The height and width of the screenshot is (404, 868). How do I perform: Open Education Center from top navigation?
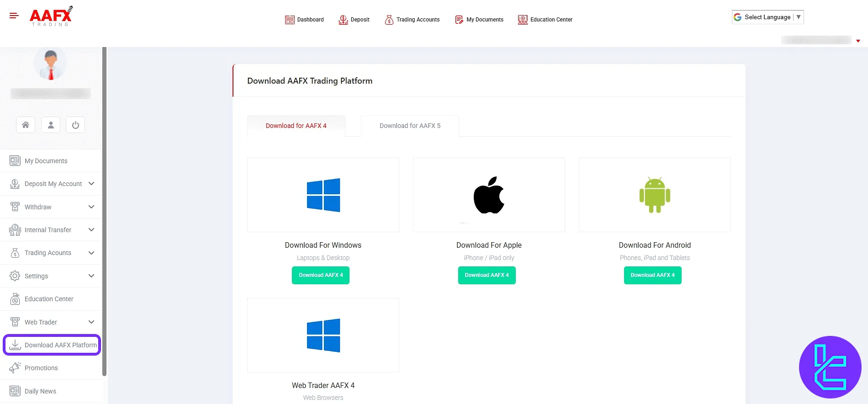(x=545, y=20)
